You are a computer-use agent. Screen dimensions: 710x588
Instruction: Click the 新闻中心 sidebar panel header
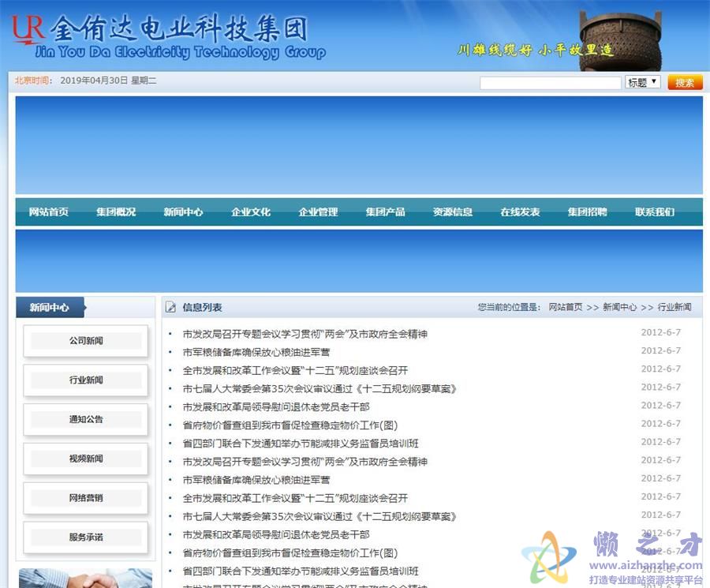pos(49,307)
